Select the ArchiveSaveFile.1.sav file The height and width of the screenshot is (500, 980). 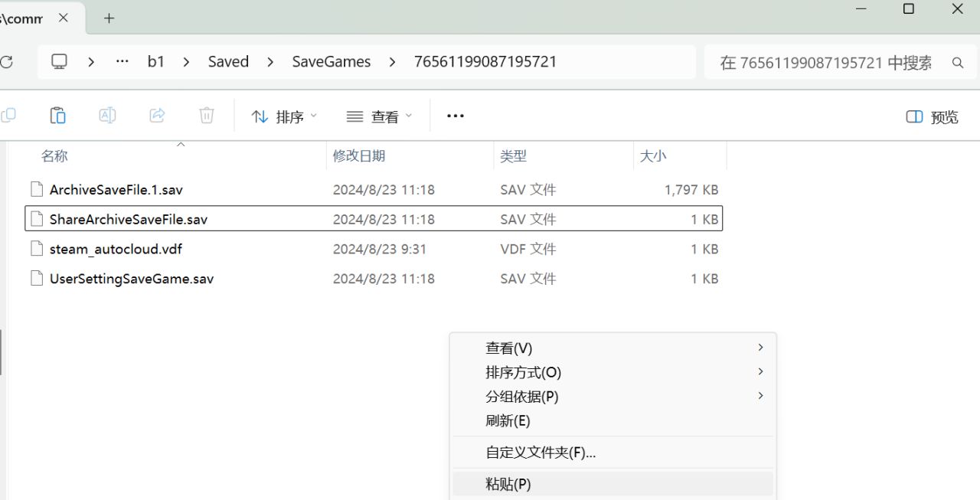[116, 190]
